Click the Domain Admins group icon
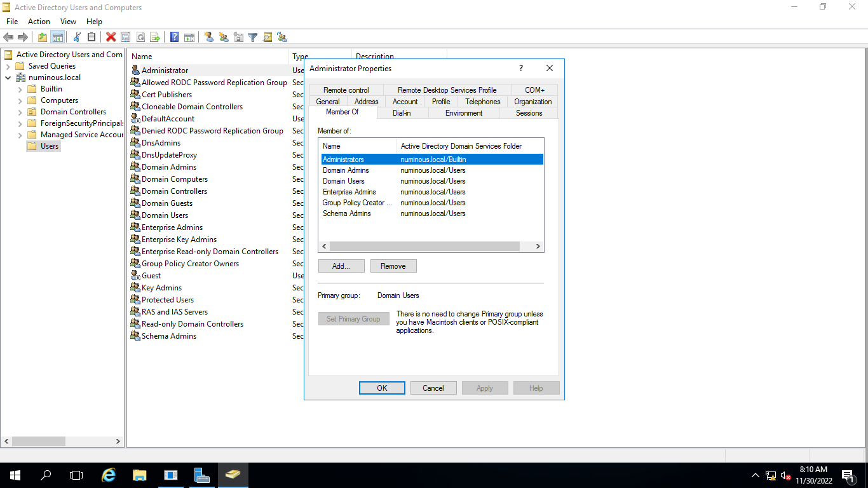 coord(135,167)
